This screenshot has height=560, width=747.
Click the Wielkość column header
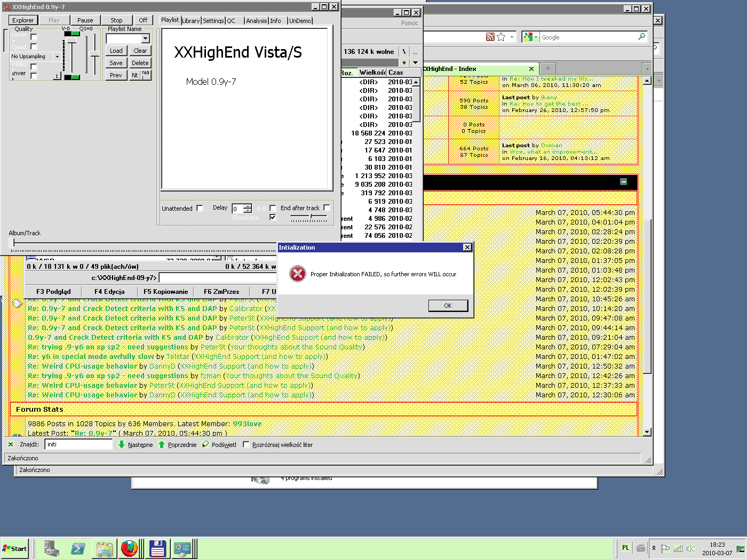(372, 73)
